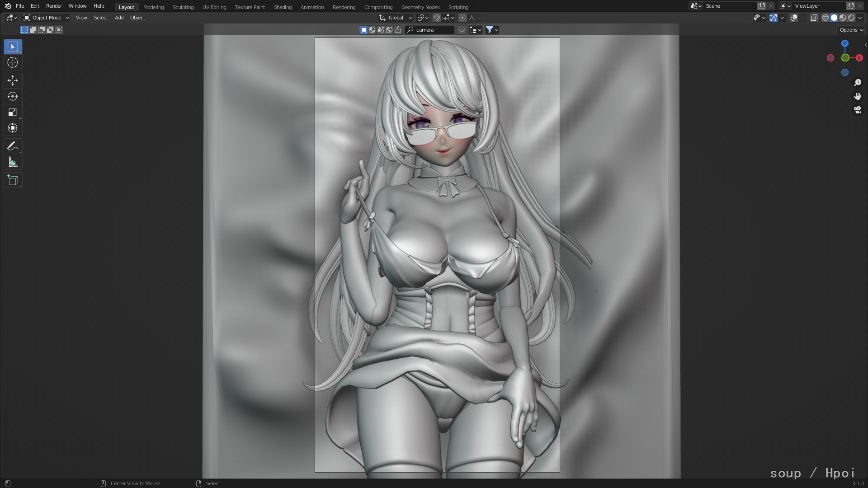The width and height of the screenshot is (868, 488).
Task: Toggle snapping magnet icon
Action: pos(436,18)
